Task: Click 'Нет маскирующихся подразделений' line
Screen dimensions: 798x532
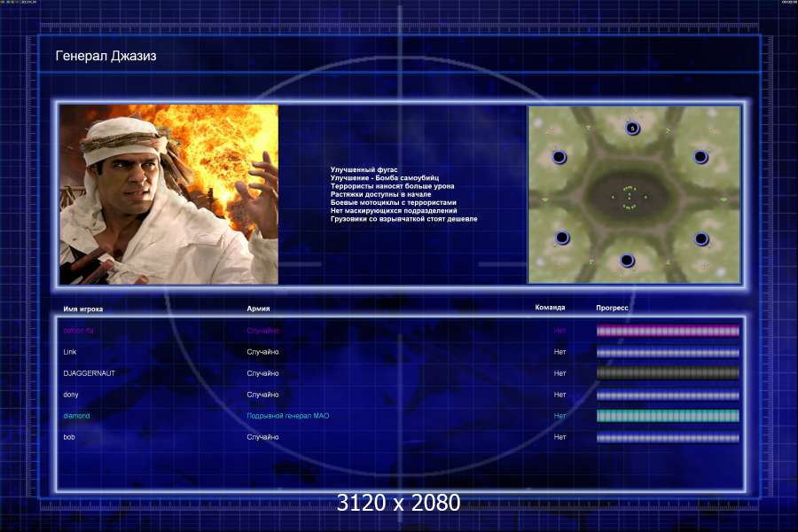Action: pyautogui.click(x=394, y=210)
